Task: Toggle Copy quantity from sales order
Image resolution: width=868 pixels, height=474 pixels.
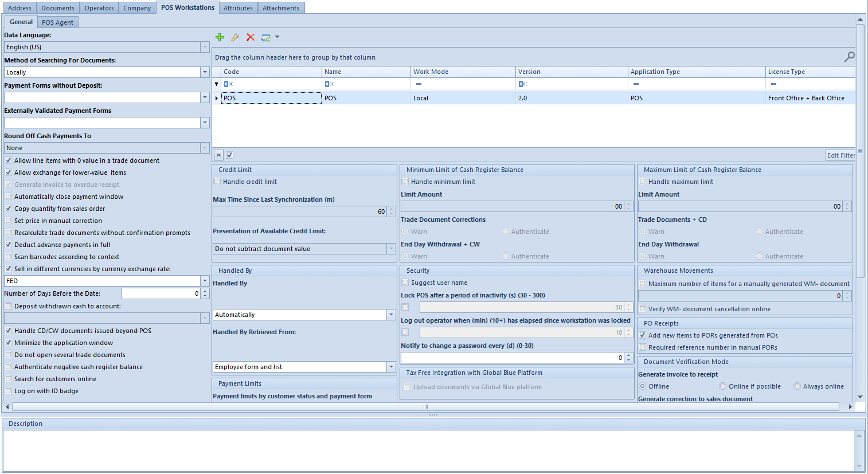Action: coord(9,209)
